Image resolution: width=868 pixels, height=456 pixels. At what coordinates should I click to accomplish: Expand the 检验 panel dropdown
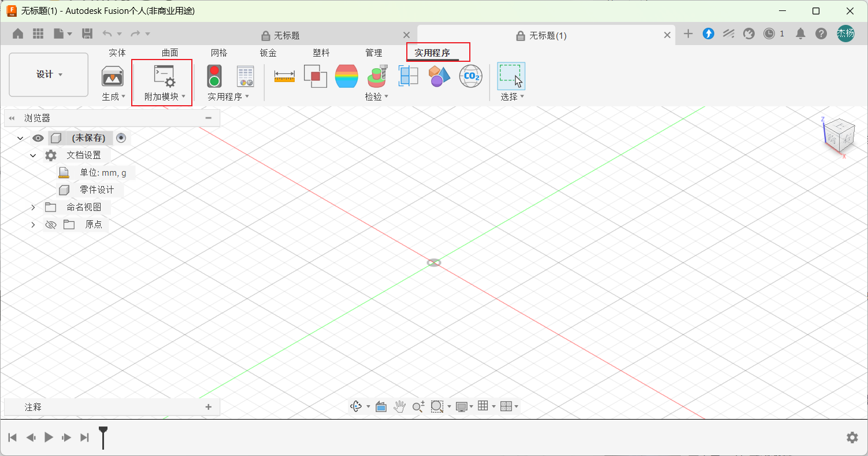(377, 97)
